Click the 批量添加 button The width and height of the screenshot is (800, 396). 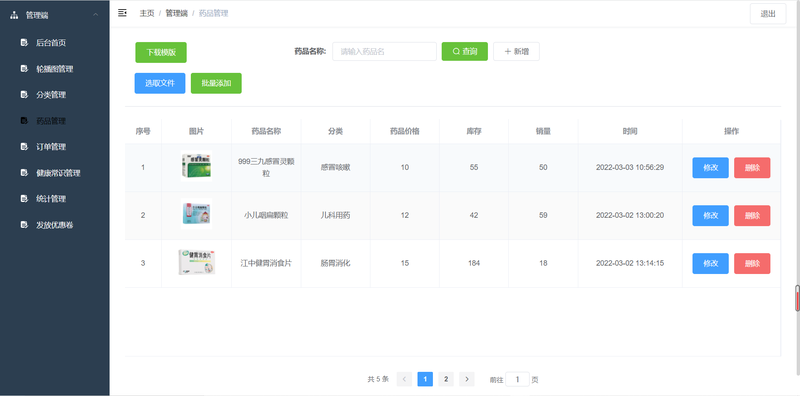216,83
